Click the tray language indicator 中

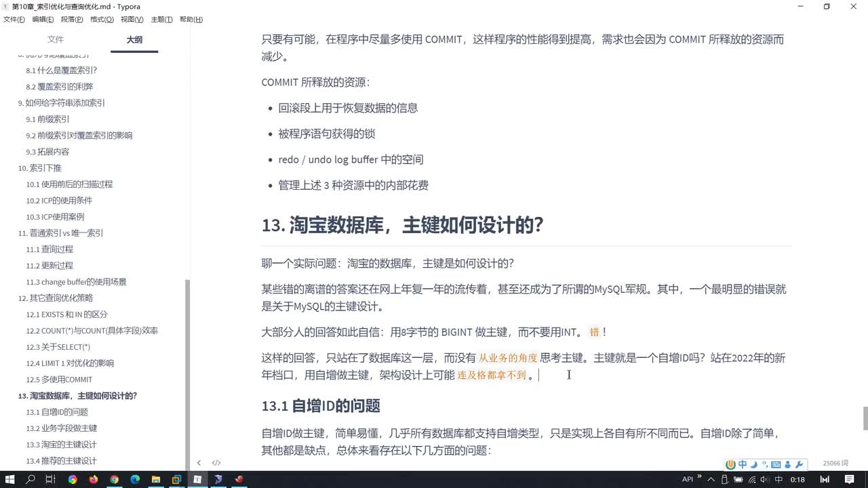pyautogui.click(x=778, y=479)
